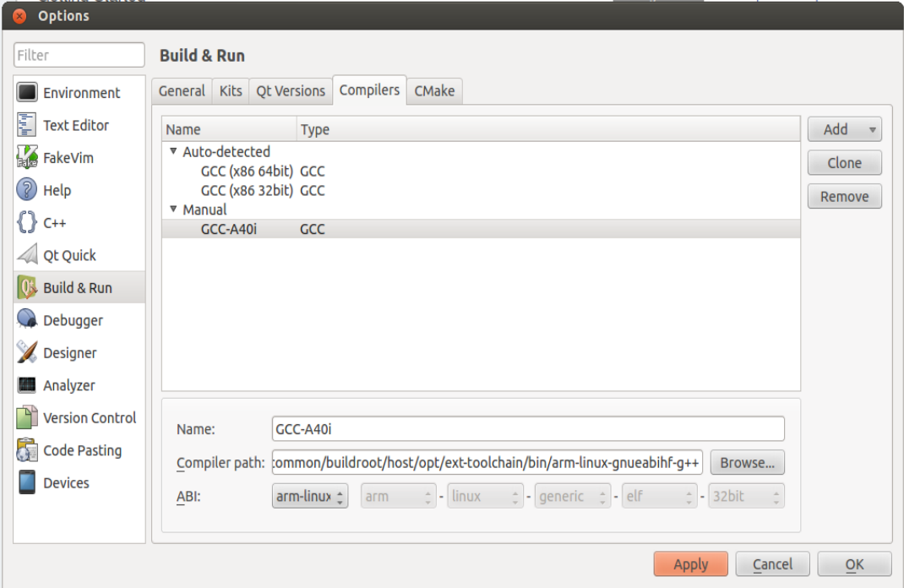Click the Name field containing GCC-A40i
This screenshot has width=904, height=588.
click(x=528, y=429)
